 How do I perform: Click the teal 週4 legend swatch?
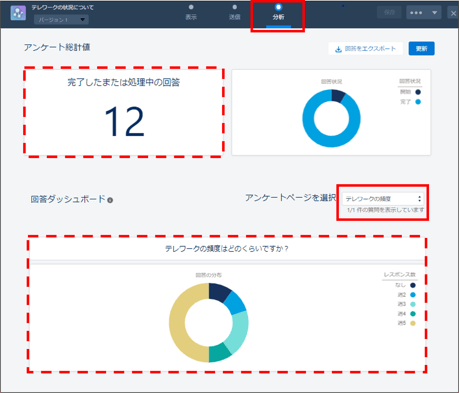click(413, 314)
